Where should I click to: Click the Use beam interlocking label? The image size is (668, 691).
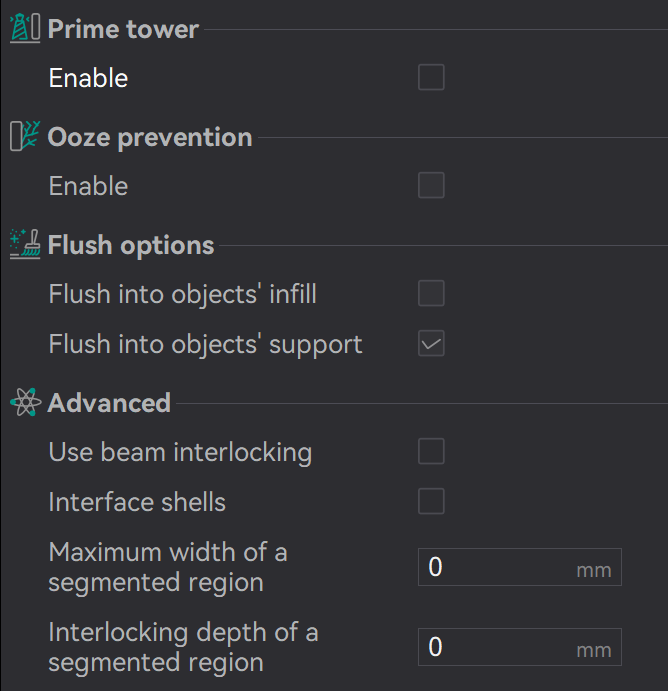pos(180,452)
